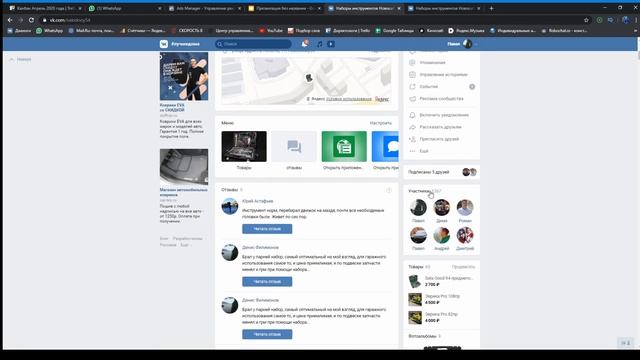Open member Денис's avatar

coord(442,207)
